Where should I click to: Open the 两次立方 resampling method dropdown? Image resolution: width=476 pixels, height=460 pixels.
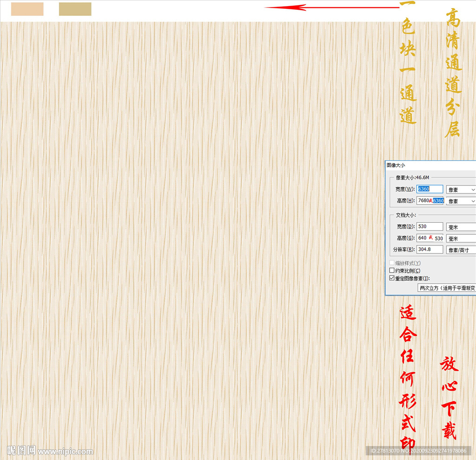click(447, 288)
